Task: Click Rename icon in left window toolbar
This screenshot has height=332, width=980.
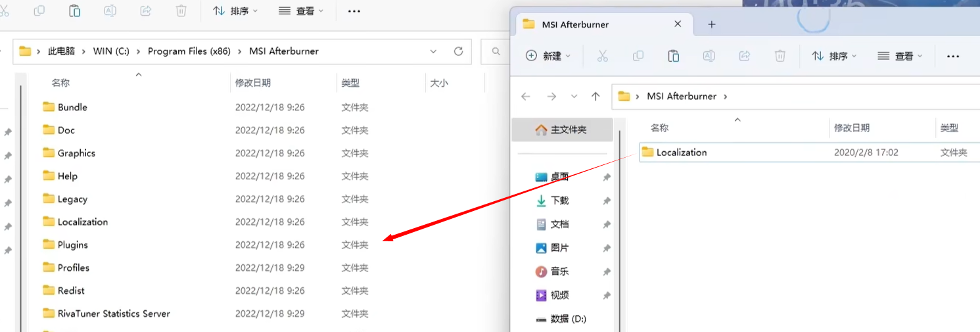Action: [x=110, y=11]
